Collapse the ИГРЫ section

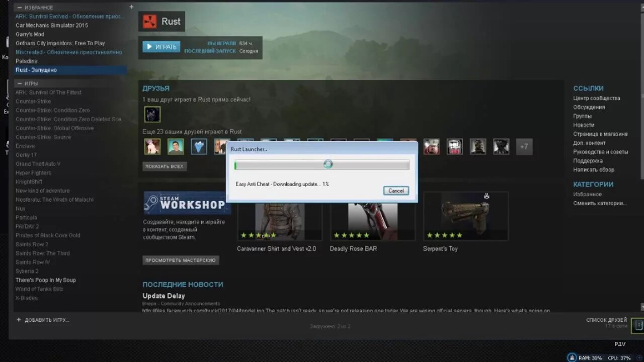coord(19,83)
